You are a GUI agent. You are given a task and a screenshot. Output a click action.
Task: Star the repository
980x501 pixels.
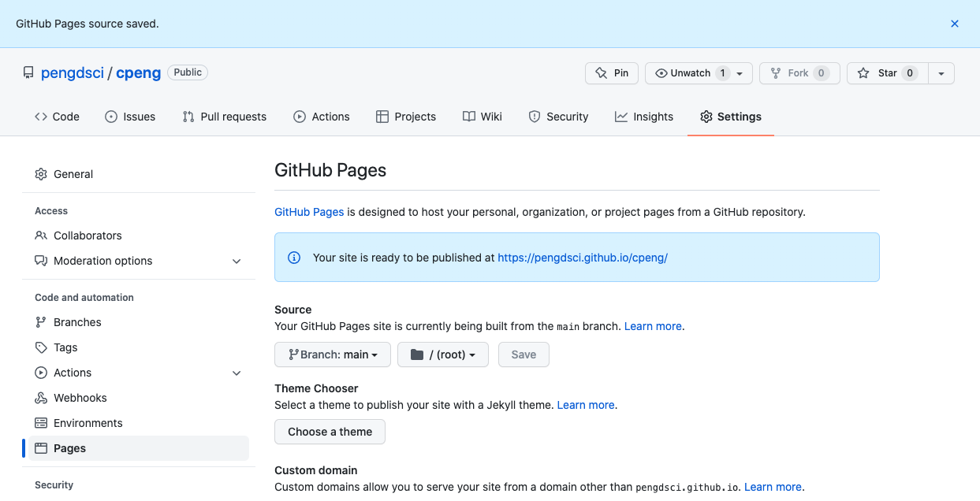pos(888,73)
